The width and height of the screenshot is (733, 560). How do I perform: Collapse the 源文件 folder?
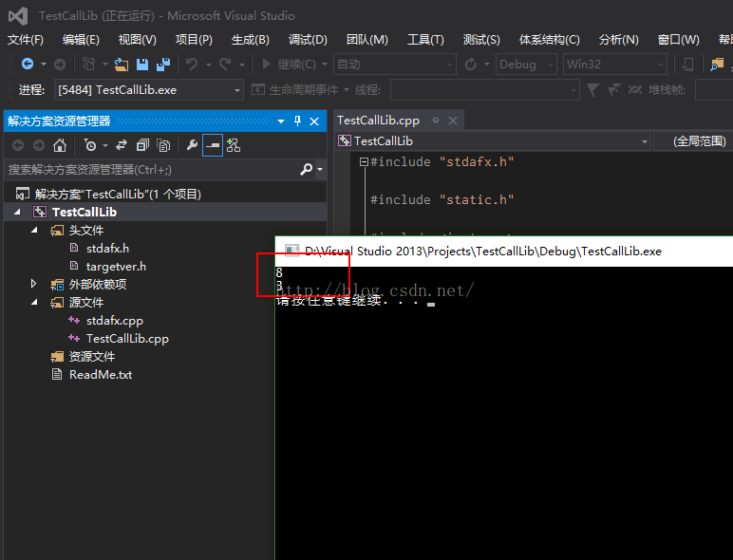pos(34,303)
